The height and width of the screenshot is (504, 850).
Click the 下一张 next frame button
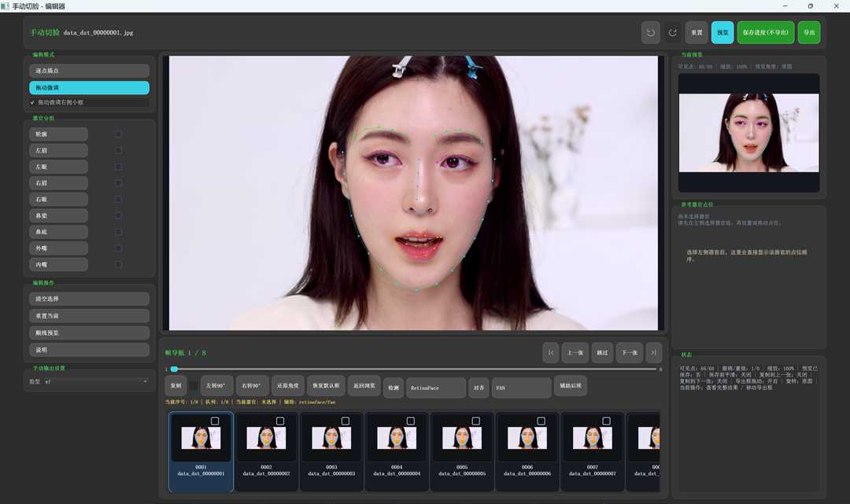click(x=630, y=352)
